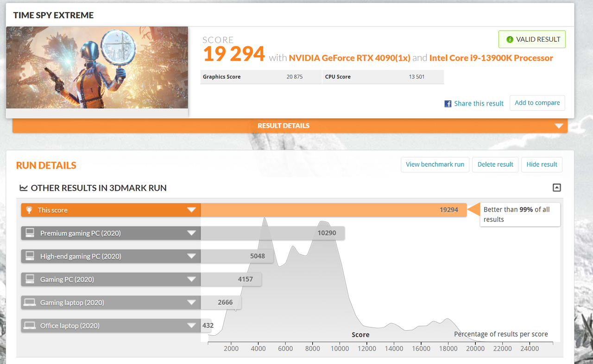The height and width of the screenshot is (364, 593).
Task: Click the Valid Result badge
Action: (532, 39)
